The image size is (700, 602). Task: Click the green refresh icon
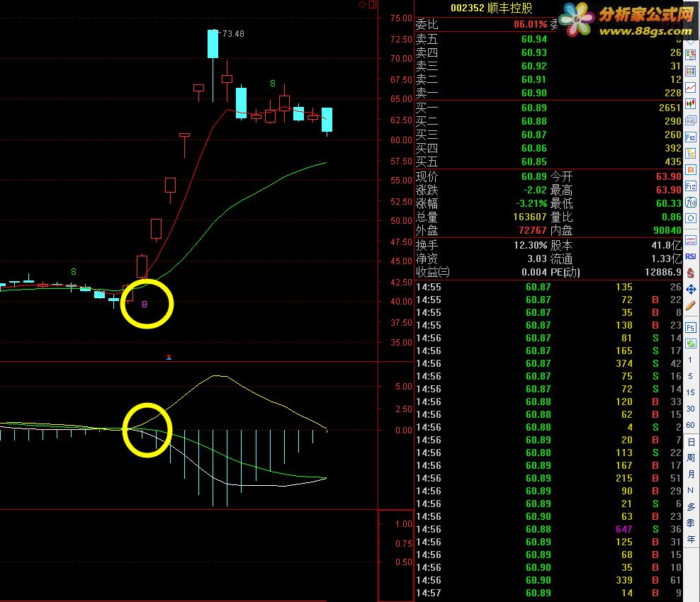(691, 343)
